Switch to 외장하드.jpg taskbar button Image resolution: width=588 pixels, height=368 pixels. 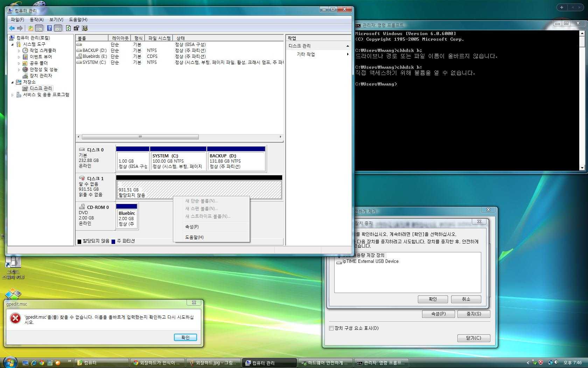[213, 363]
